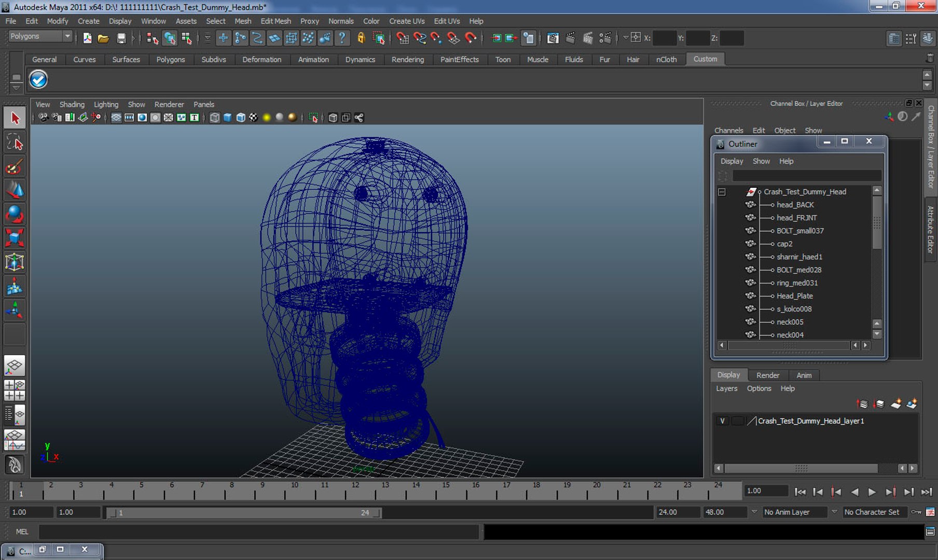This screenshot has width=938, height=560.
Task: Open input field mode dropdown arrow
Action: point(625,38)
